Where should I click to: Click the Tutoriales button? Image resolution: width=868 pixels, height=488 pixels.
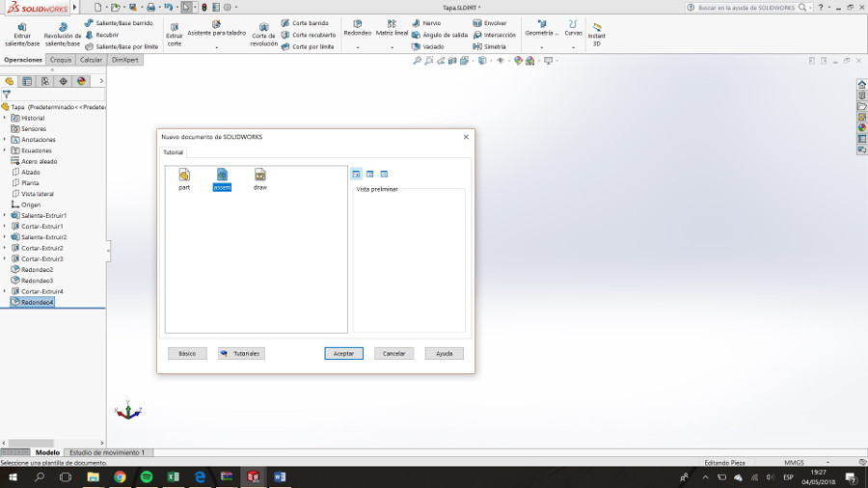click(x=241, y=354)
